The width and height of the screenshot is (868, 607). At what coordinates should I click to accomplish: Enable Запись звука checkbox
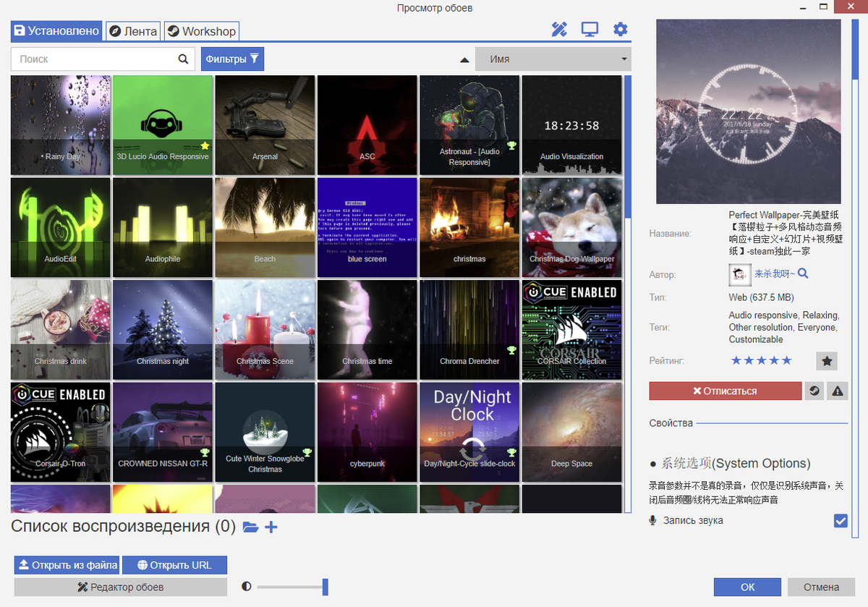(841, 521)
